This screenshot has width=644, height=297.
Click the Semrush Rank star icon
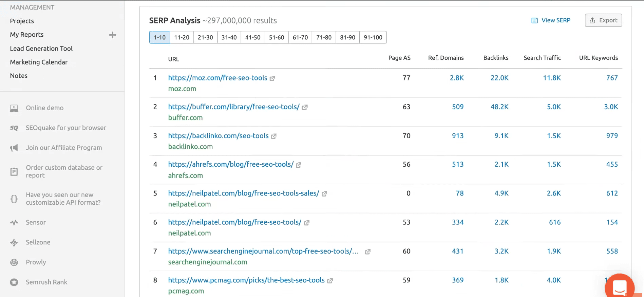pos(14,282)
